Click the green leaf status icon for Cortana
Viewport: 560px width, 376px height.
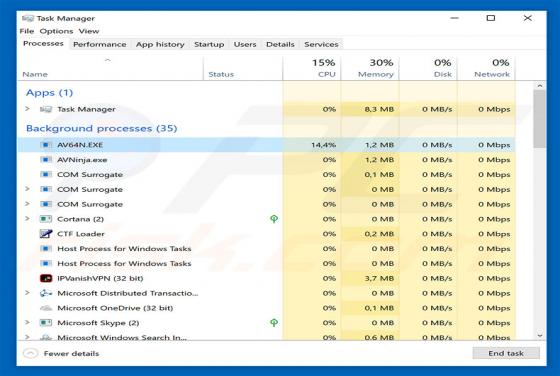(274, 219)
